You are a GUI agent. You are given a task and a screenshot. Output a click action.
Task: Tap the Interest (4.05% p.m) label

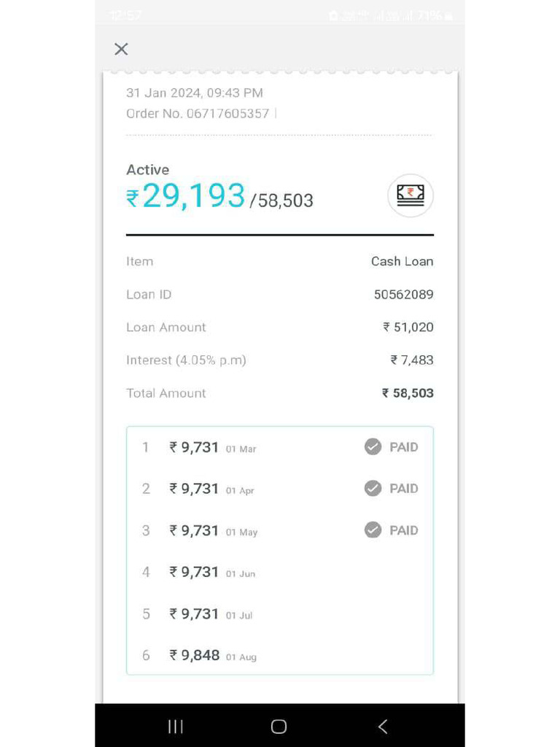tap(186, 360)
